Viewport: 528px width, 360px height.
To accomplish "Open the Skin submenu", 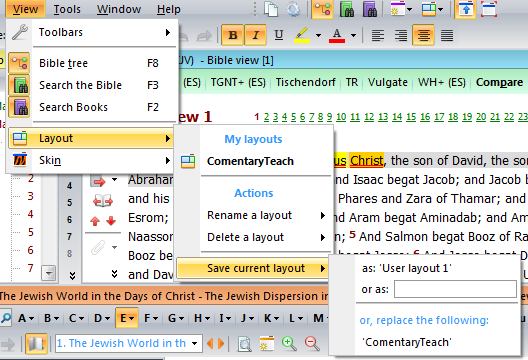I will click(91, 160).
